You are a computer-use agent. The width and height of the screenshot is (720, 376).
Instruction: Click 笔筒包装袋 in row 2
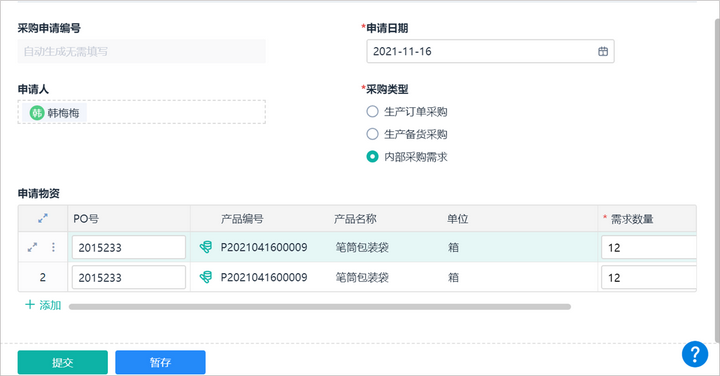362,277
